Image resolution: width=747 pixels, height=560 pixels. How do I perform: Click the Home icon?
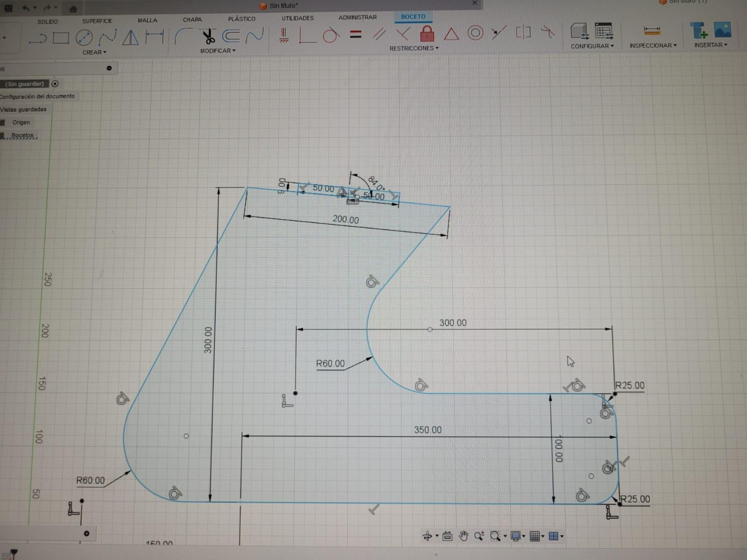(73, 9)
